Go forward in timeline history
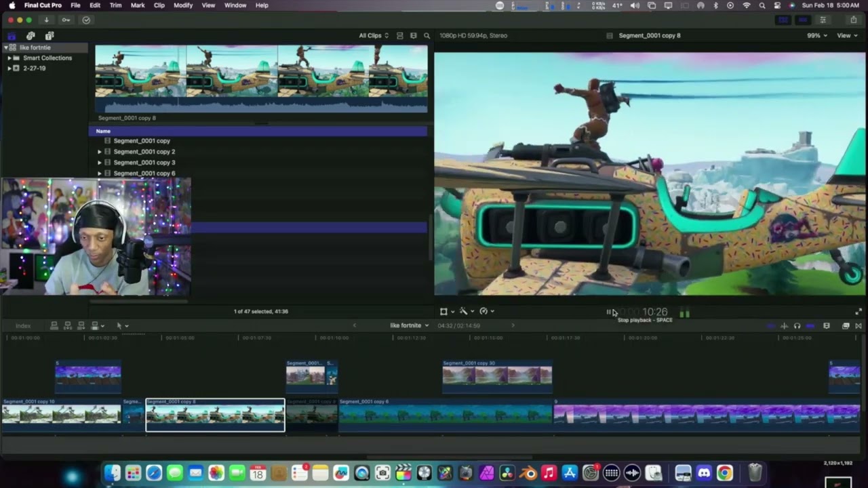 point(513,325)
